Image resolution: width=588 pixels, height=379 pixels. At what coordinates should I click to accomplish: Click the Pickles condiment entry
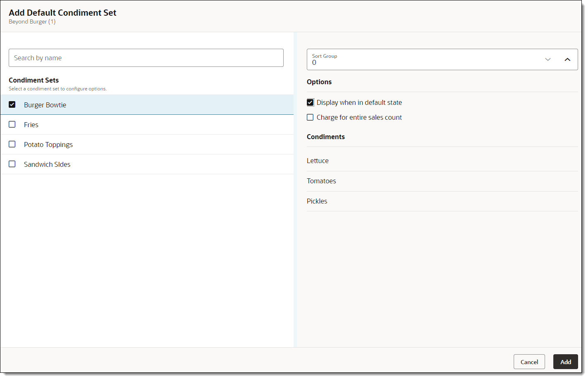(317, 201)
